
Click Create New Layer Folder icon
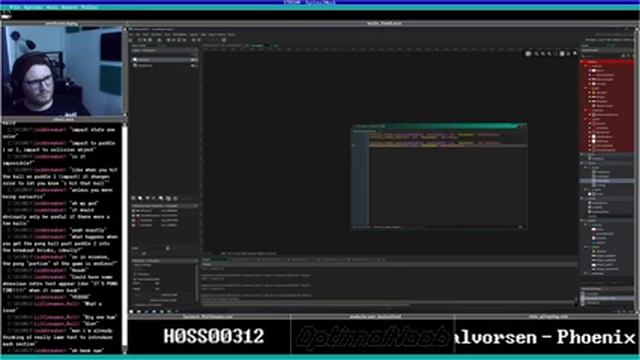[169, 198]
